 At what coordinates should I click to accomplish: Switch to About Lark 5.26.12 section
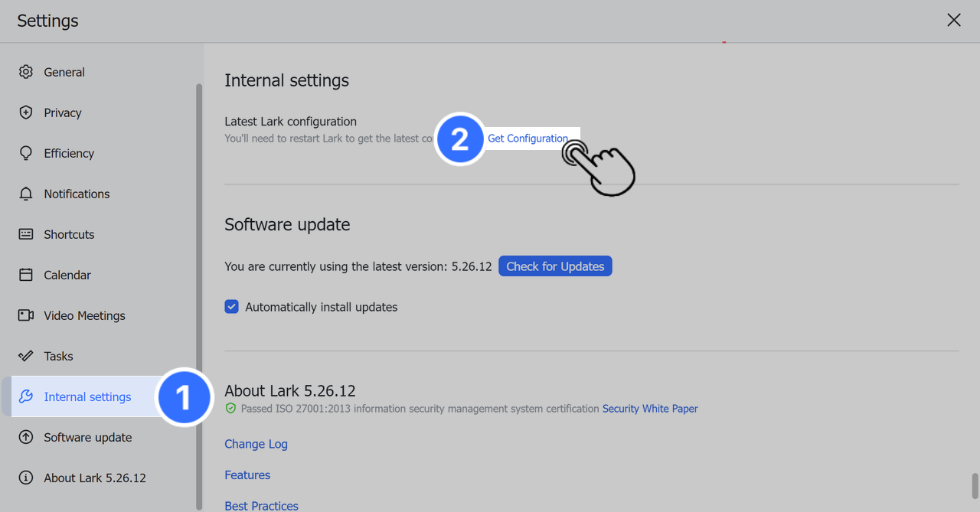click(x=94, y=478)
